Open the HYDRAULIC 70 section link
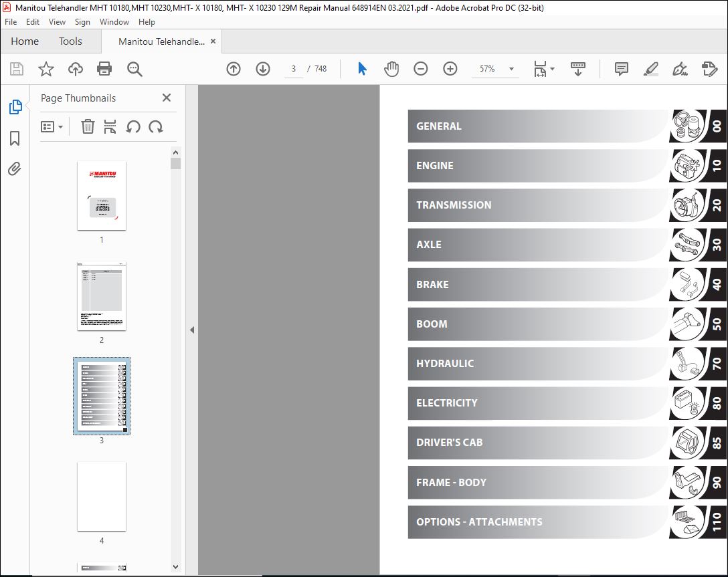 point(567,363)
